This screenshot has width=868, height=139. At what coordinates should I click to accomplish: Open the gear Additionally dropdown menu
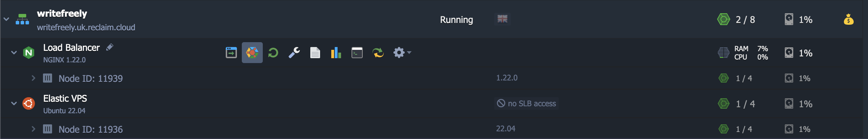[402, 53]
